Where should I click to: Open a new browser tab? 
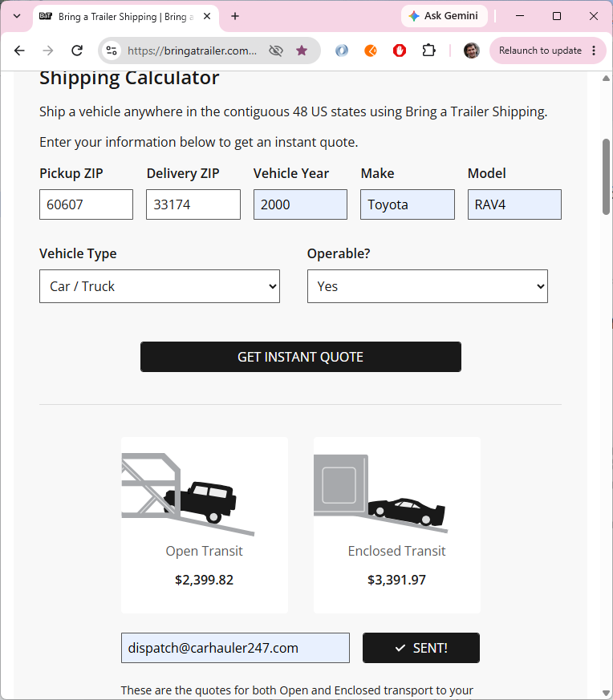coord(235,17)
